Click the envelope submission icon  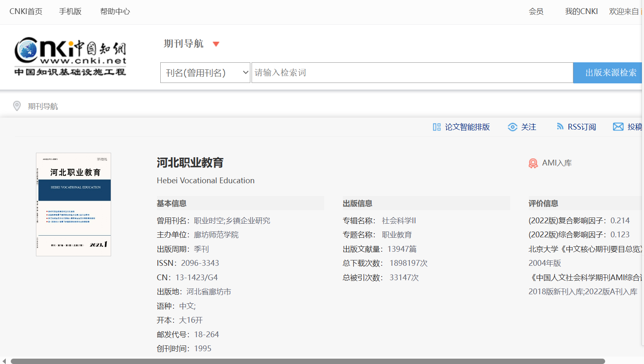(618, 127)
